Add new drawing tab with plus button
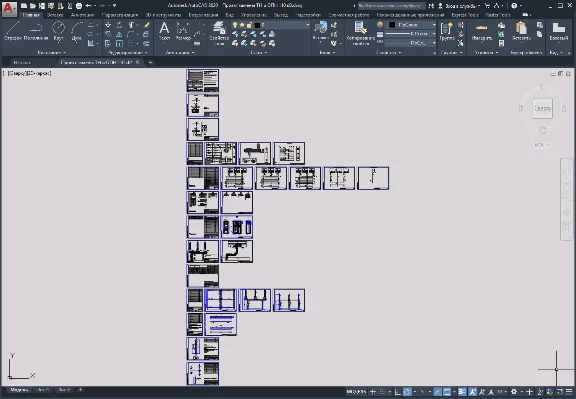 pyautogui.click(x=150, y=62)
